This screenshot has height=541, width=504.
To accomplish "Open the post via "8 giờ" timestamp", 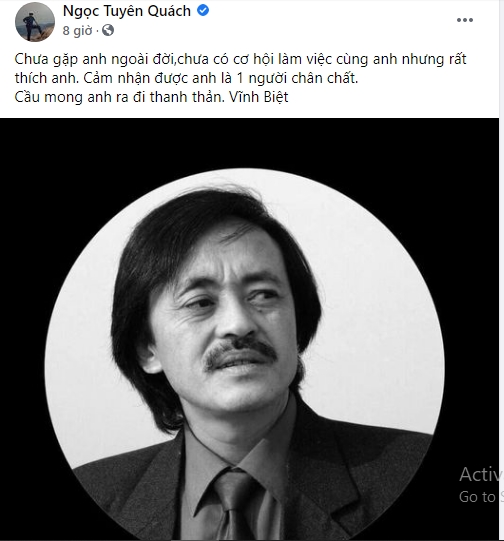I will [x=78, y=31].
